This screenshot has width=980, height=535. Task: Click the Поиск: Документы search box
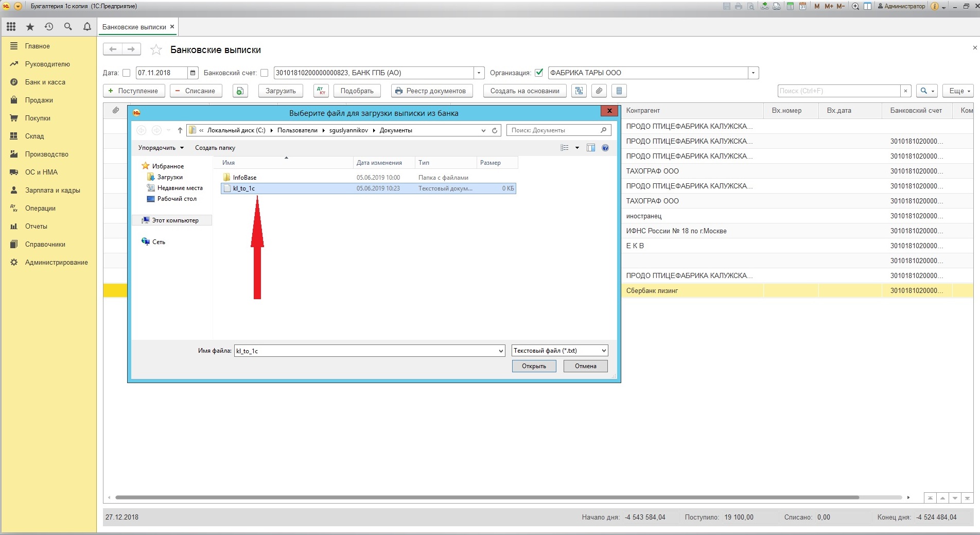(x=558, y=130)
